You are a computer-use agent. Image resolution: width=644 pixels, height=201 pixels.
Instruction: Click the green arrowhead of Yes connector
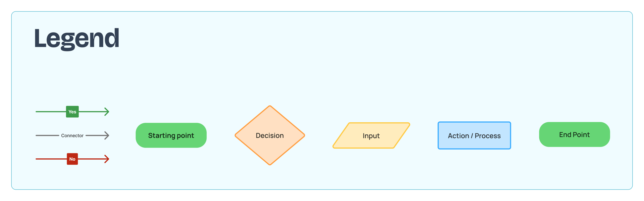[107, 112]
